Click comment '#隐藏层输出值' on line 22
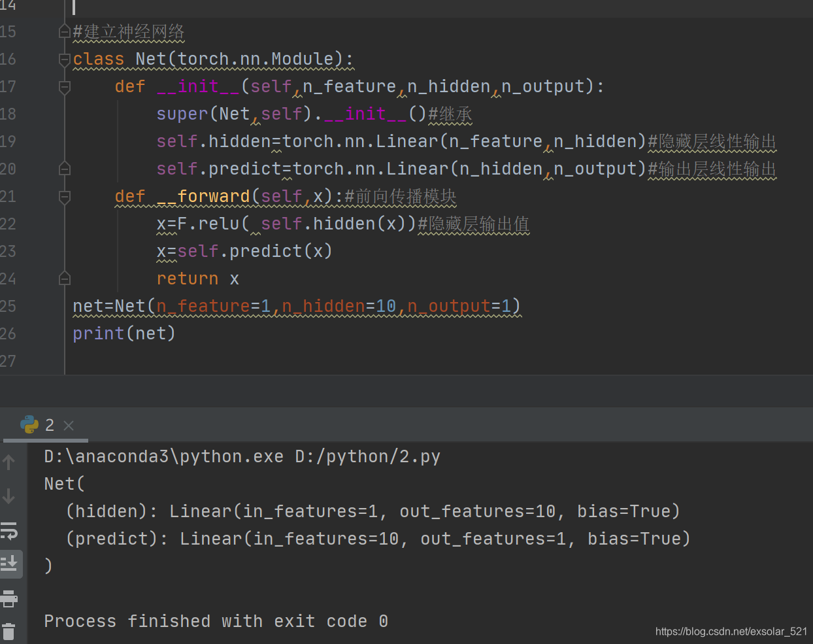This screenshot has width=813, height=644. (474, 224)
